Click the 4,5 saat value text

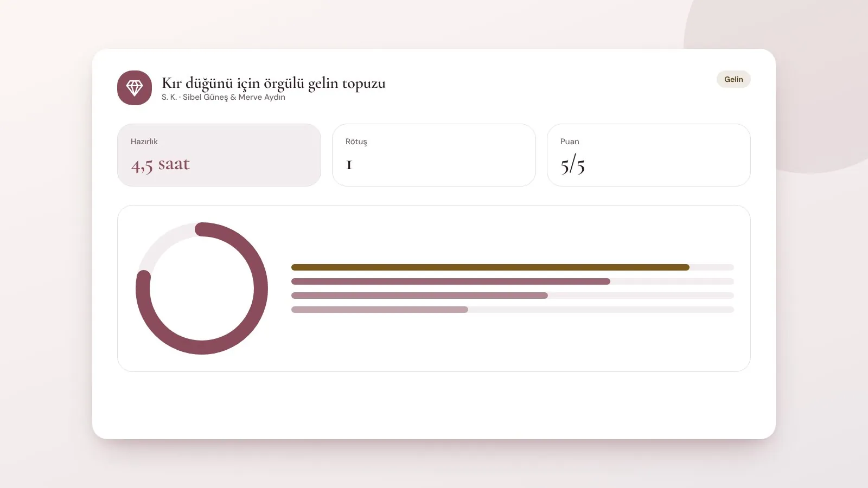coord(161,164)
